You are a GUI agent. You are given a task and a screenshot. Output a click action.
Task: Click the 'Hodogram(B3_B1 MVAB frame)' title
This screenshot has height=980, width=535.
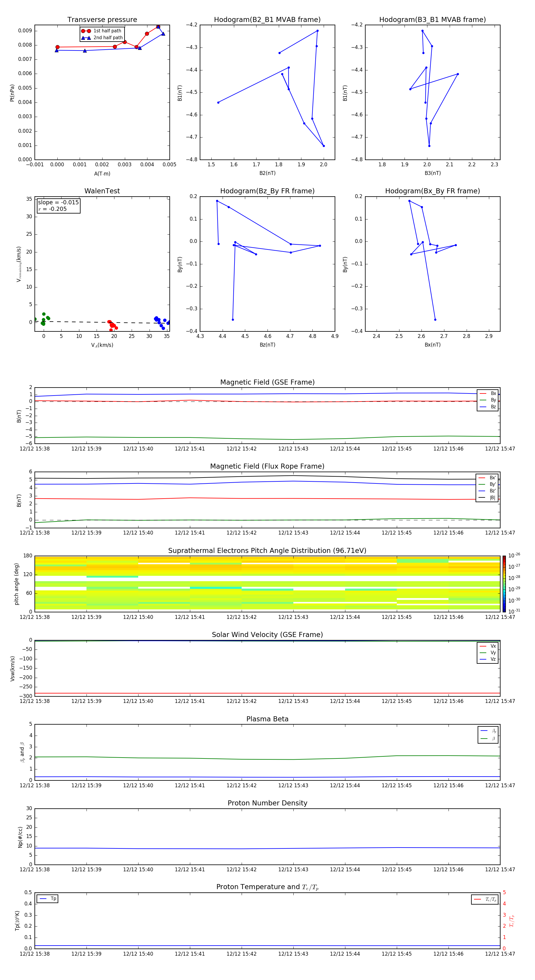(432, 20)
